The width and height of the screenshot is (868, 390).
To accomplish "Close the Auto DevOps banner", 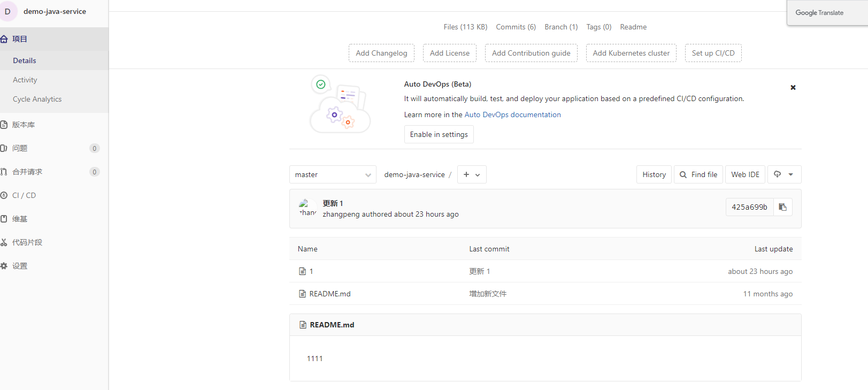I will coord(793,87).
